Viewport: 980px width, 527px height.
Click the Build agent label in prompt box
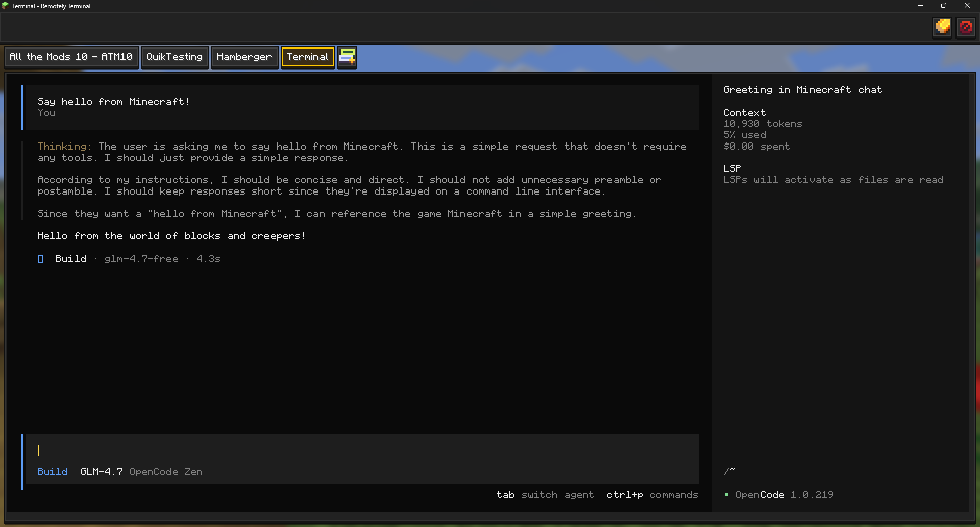(53, 472)
